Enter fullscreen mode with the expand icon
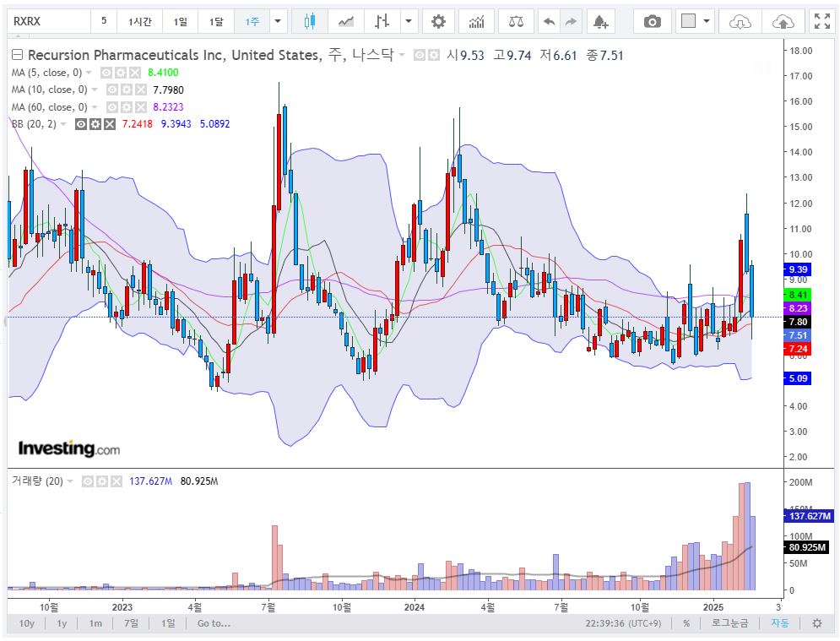Image resolution: width=840 pixels, height=641 pixels. tap(821, 21)
